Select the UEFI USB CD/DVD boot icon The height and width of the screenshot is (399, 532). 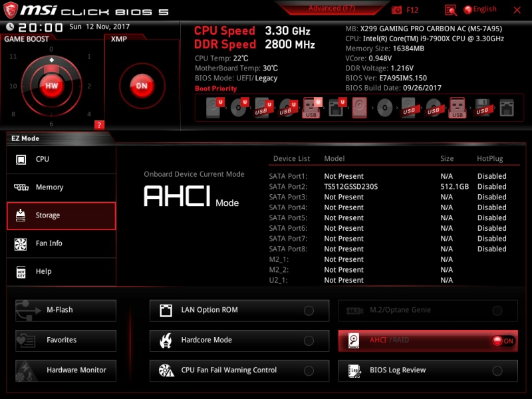288,108
